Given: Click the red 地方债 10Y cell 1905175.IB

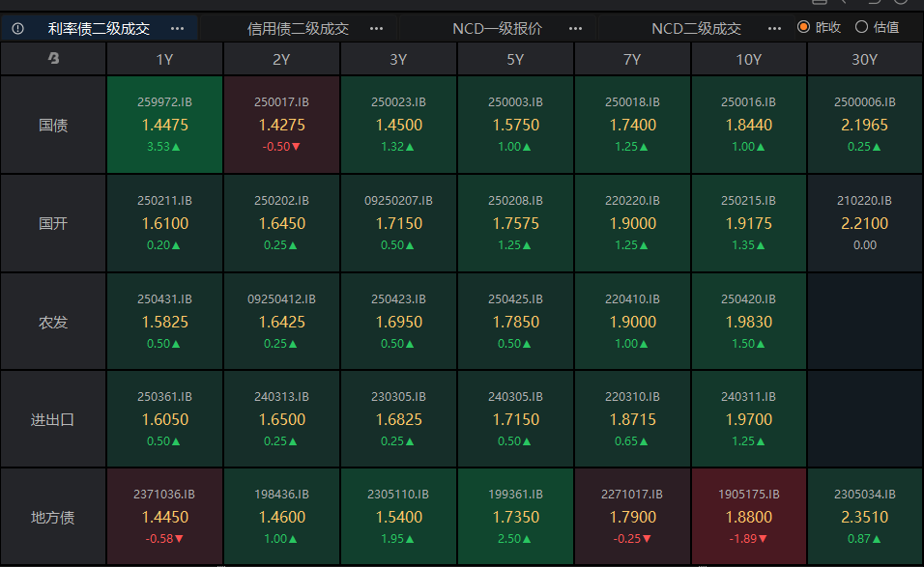Looking at the screenshot, I should pyautogui.click(x=748, y=516).
